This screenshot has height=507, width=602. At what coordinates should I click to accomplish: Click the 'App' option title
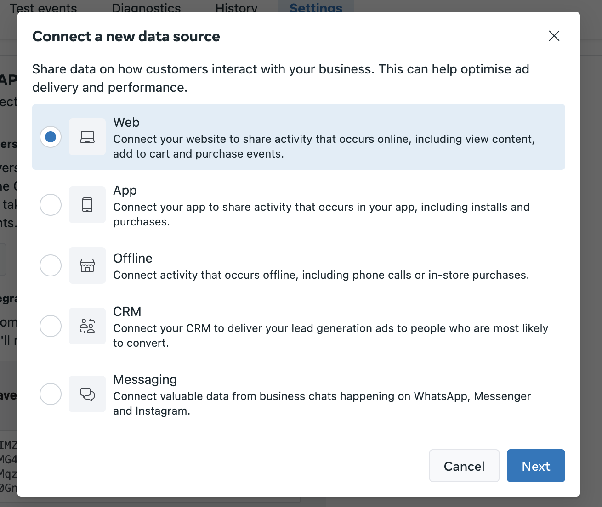pyautogui.click(x=125, y=191)
